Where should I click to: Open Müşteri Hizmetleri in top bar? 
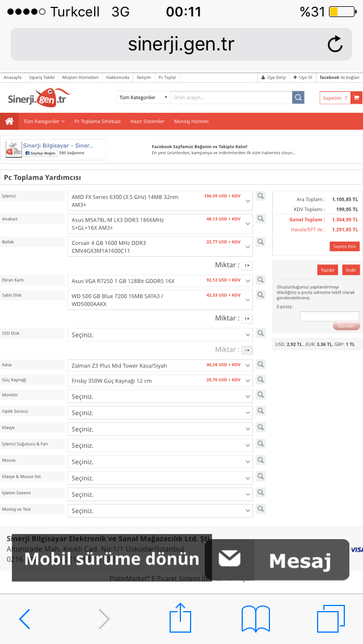[x=81, y=77]
